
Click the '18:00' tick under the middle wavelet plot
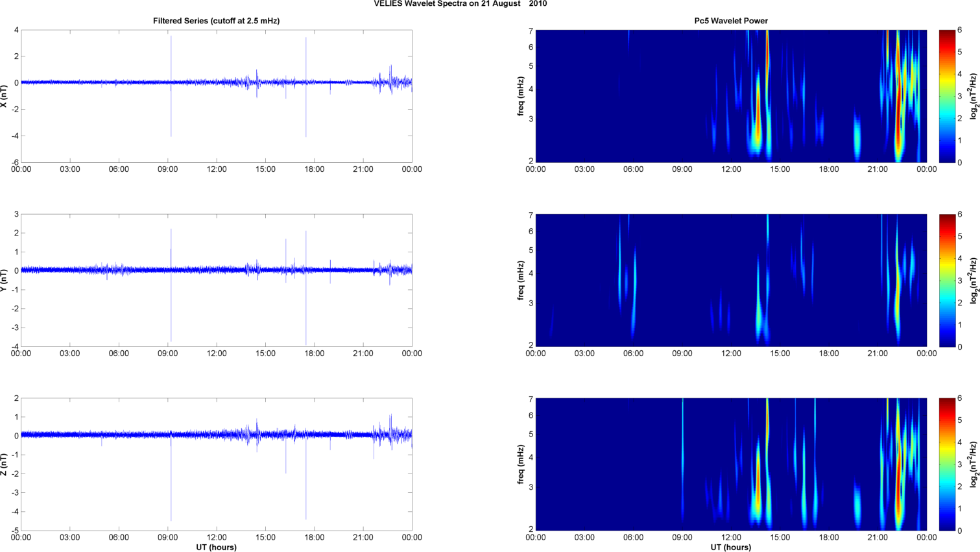pos(829,354)
